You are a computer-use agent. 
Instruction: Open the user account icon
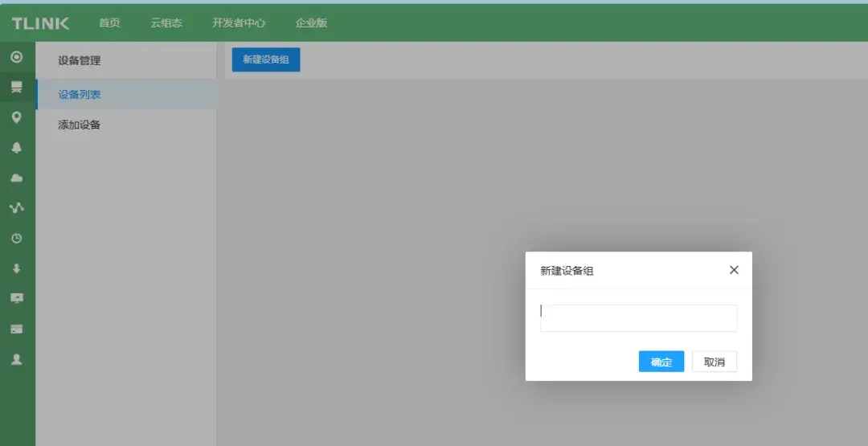pos(17,360)
